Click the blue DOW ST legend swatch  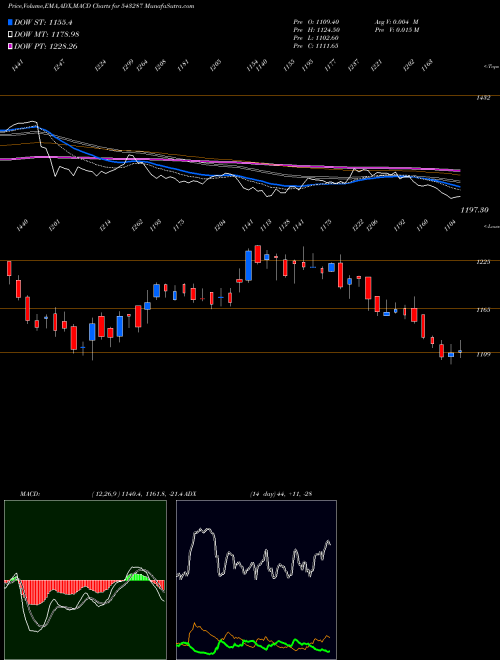tap(10, 22)
